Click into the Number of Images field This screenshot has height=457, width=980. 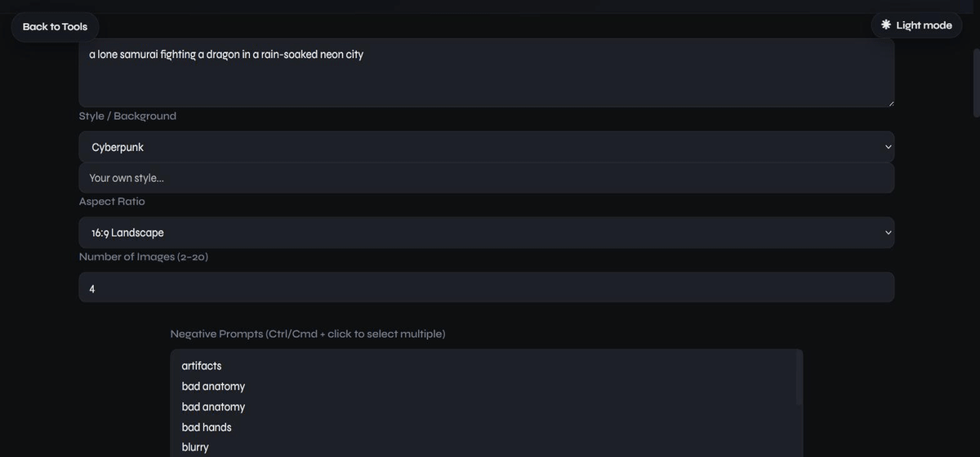click(487, 288)
